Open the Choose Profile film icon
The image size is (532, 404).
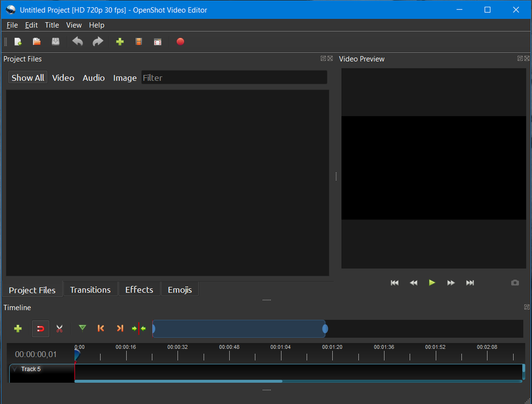138,42
